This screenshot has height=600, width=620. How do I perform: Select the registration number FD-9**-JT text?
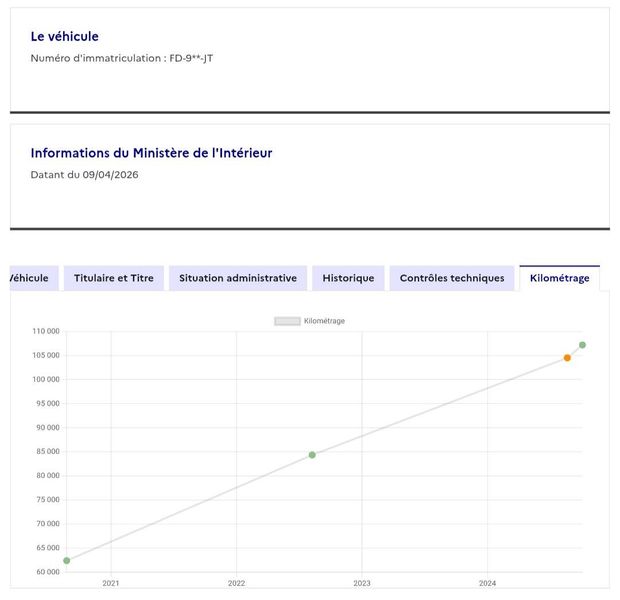pos(191,59)
